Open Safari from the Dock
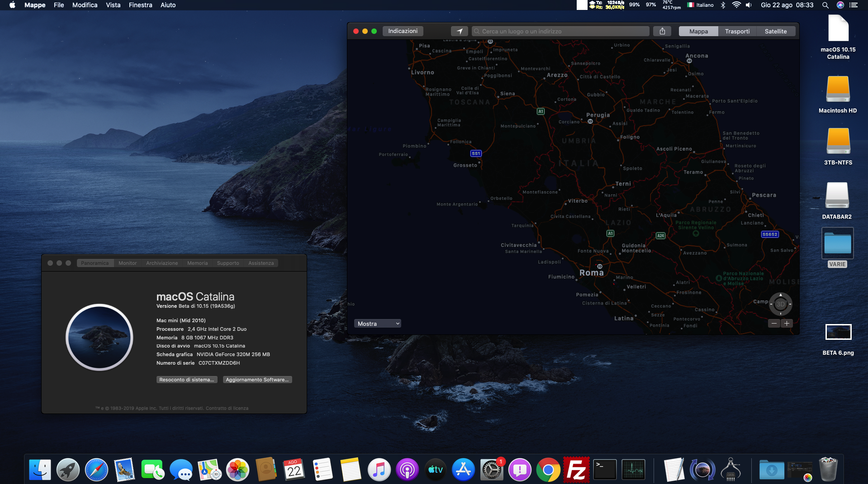 [96, 470]
